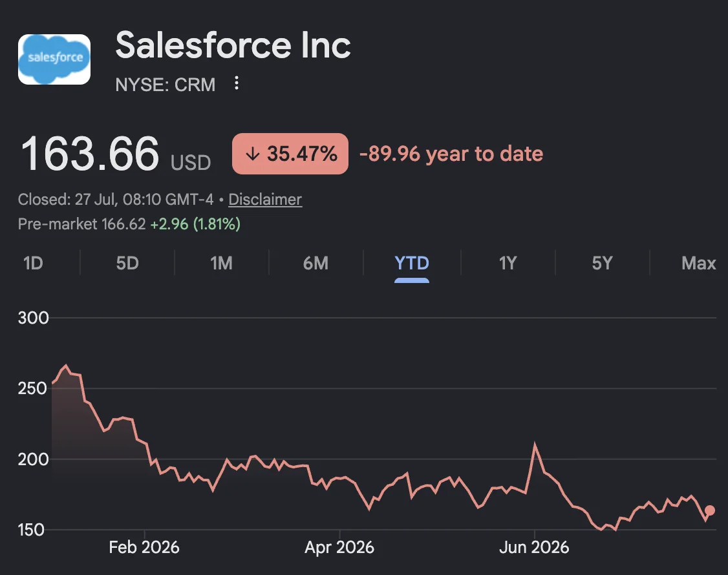Click the 250 axis label
The image size is (728, 575).
(33, 388)
